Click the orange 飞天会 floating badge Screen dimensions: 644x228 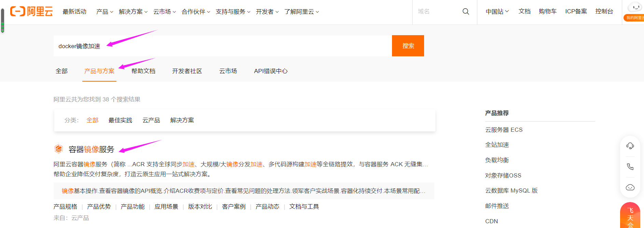coord(630,216)
